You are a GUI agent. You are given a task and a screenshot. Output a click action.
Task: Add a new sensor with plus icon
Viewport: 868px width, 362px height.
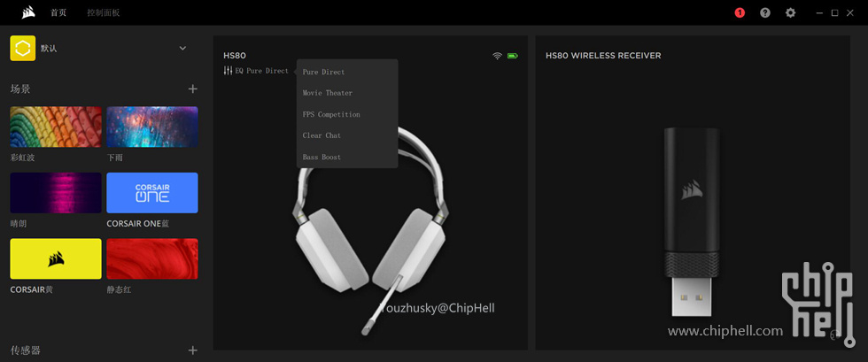(x=193, y=350)
